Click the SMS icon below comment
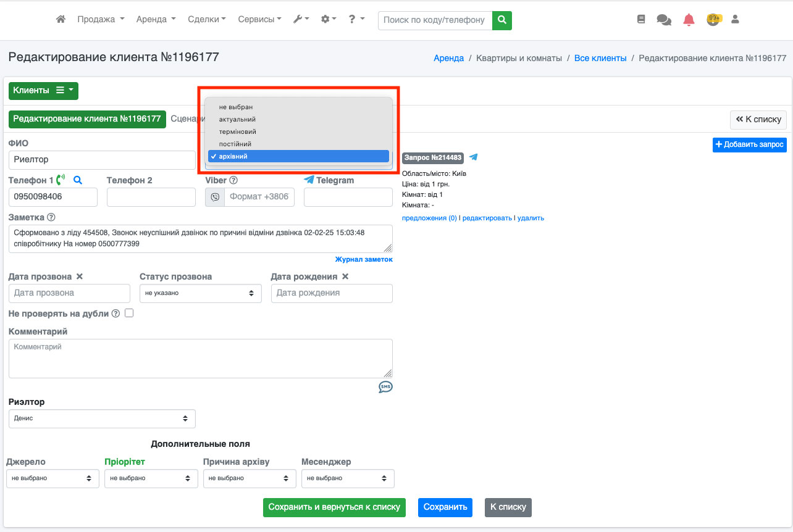Viewport: 793px width, 532px height. click(x=385, y=387)
